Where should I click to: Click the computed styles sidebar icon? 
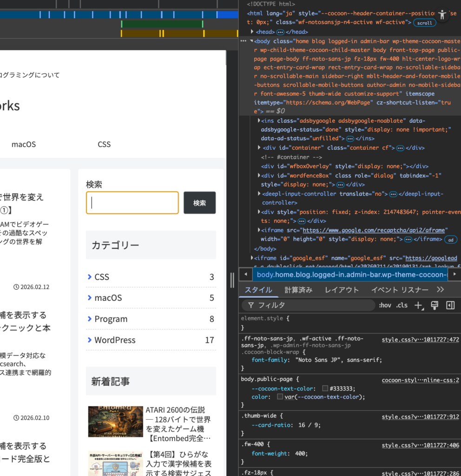click(x=450, y=305)
